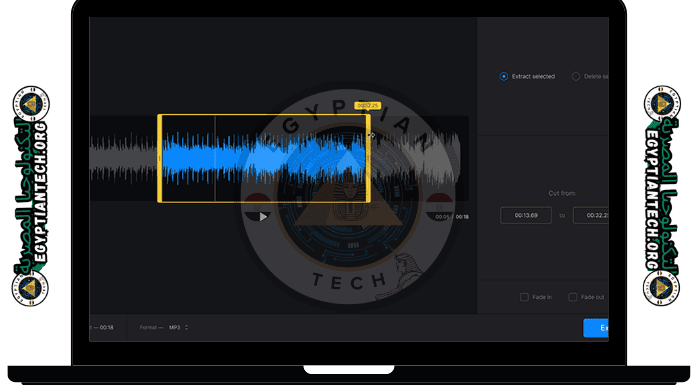Click the blue Export button
Viewport: 698px width, 392px height.
point(596,328)
